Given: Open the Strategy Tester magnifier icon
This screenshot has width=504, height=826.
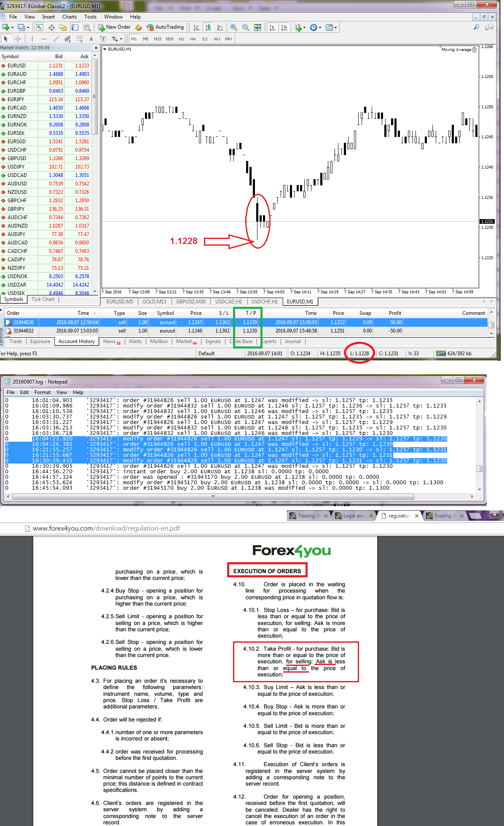Looking at the screenshot, I should (87, 27).
